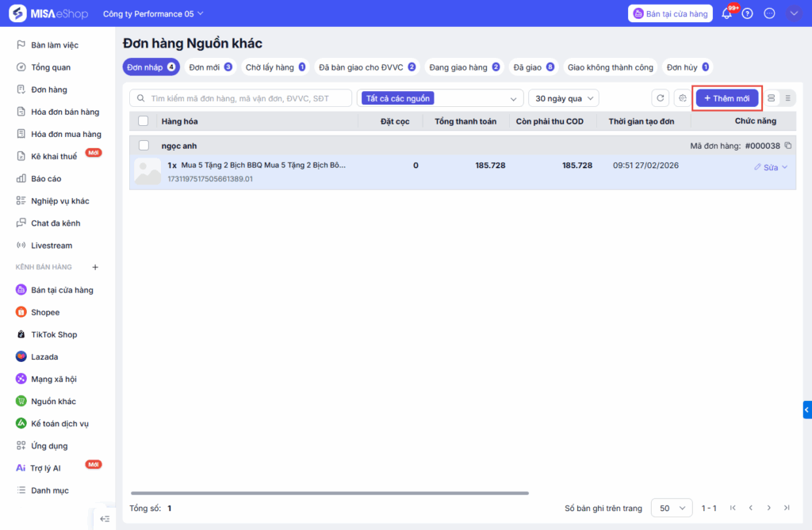Refresh the order list
Image resolution: width=812 pixels, height=530 pixels.
(x=660, y=98)
